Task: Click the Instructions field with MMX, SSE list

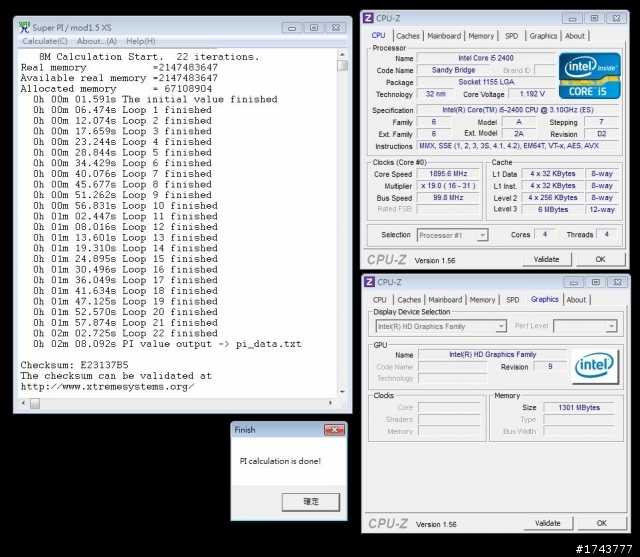Action: pyautogui.click(x=518, y=146)
